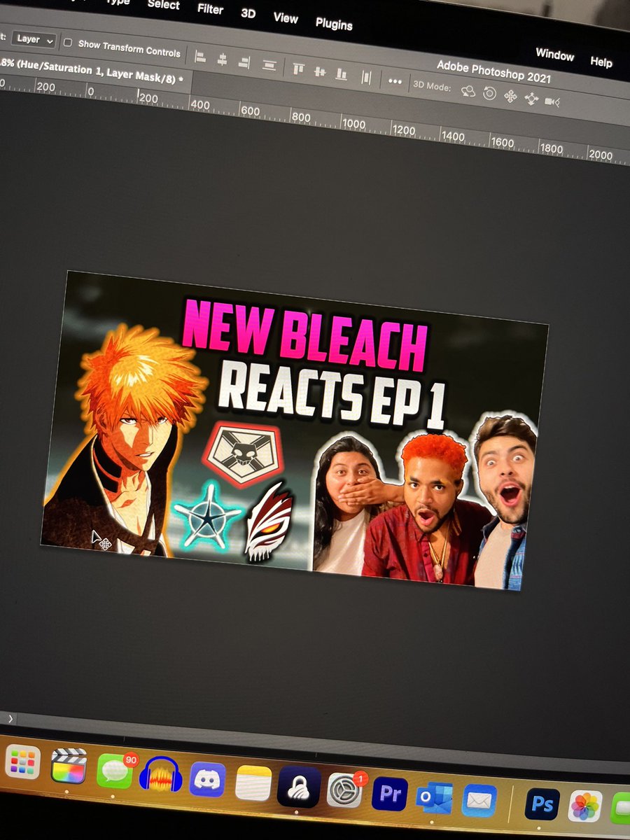Select the 3D Orbit mode icon
Image resolution: width=630 pixels, height=840 pixels.
coord(468,90)
